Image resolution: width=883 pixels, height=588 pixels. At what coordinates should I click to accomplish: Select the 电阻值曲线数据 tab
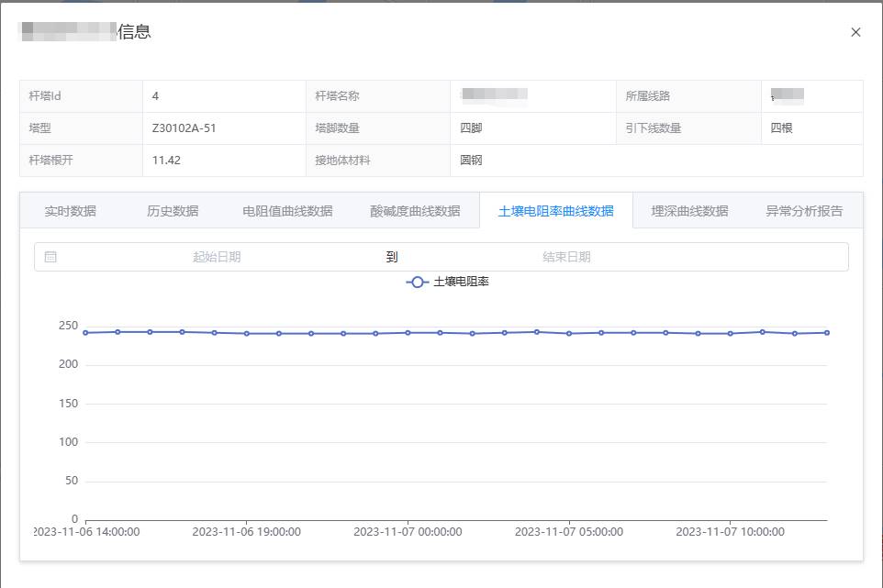(x=287, y=211)
